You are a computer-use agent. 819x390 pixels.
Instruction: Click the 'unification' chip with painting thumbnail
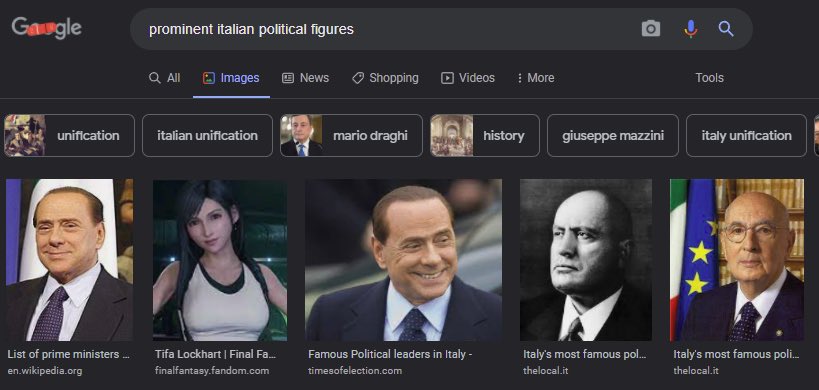[x=69, y=135]
